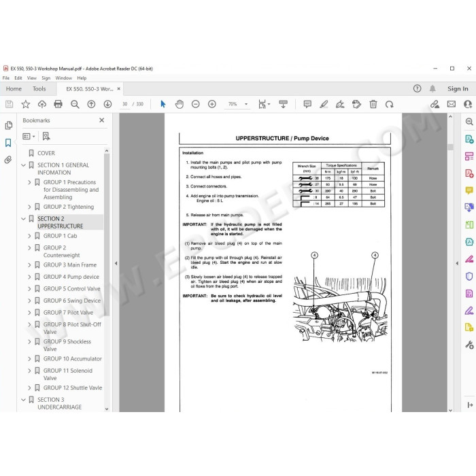Rotate the page with rotate icon
Image resolution: width=476 pixels, height=476 pixels.
click(390, 104)
